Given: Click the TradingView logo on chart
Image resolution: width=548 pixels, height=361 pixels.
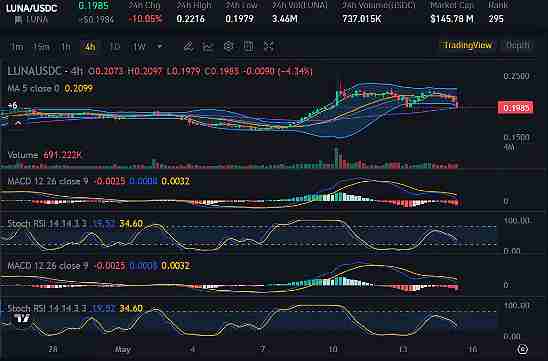Looking at the screenshot, I should (x=22, y=318).
